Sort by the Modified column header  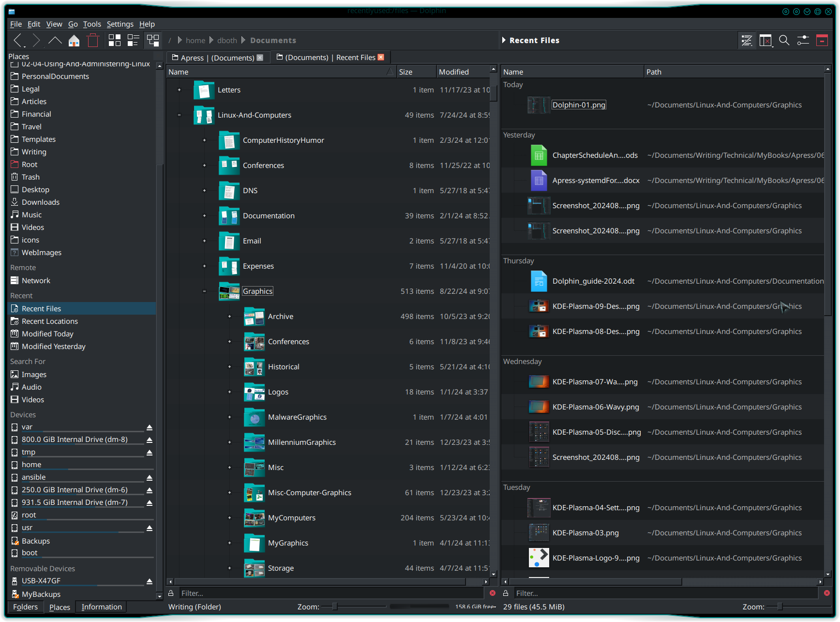pos(463,72)
